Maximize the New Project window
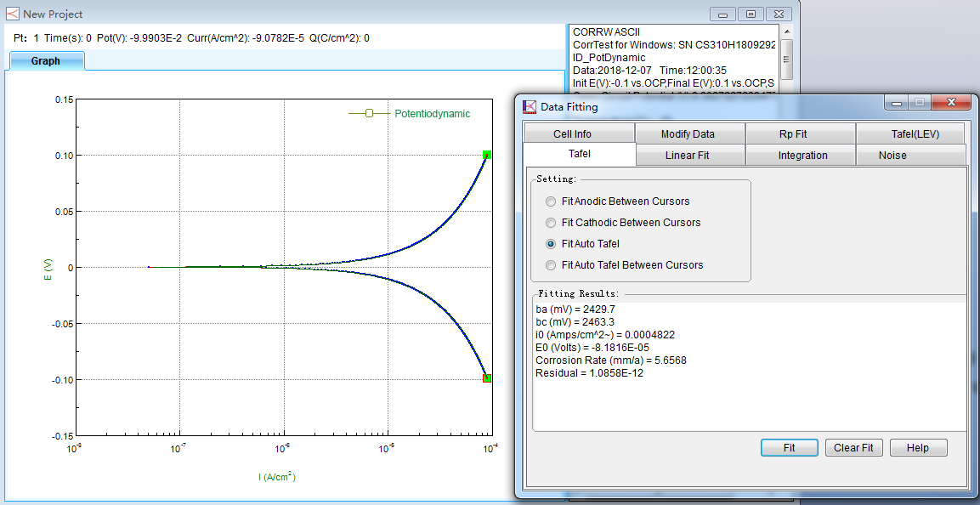The height and width of the screenshot is (505, 980). [750, 14]
